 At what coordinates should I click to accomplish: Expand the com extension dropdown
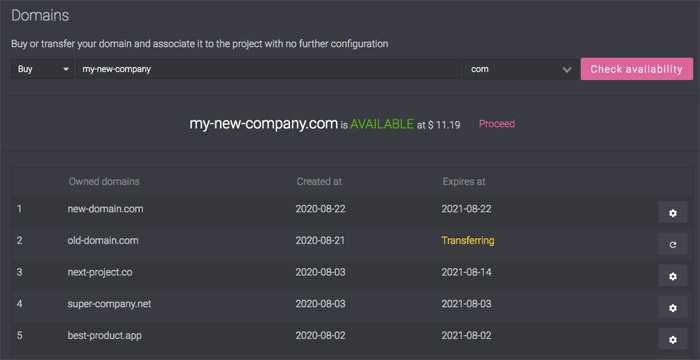coord(521,69)
